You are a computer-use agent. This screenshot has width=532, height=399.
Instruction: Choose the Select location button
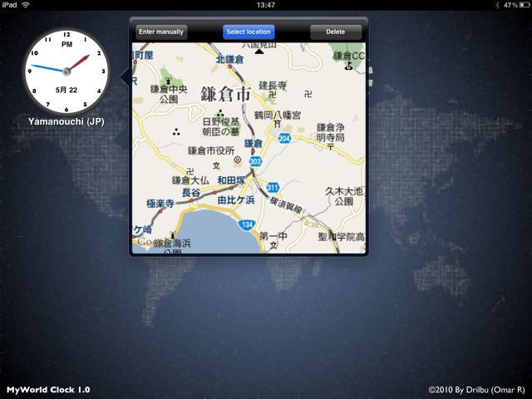249,32
